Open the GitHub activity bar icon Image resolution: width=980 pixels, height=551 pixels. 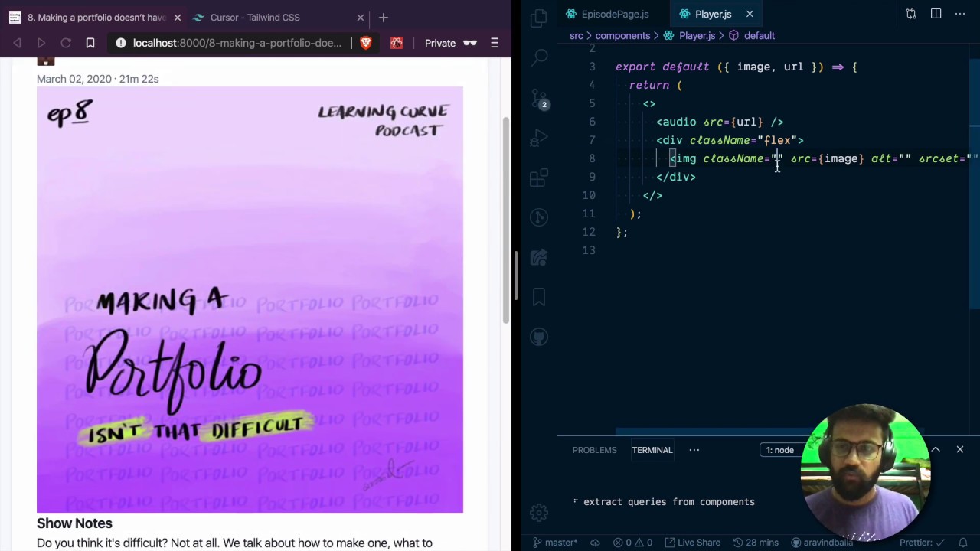[x=539, y=337]
